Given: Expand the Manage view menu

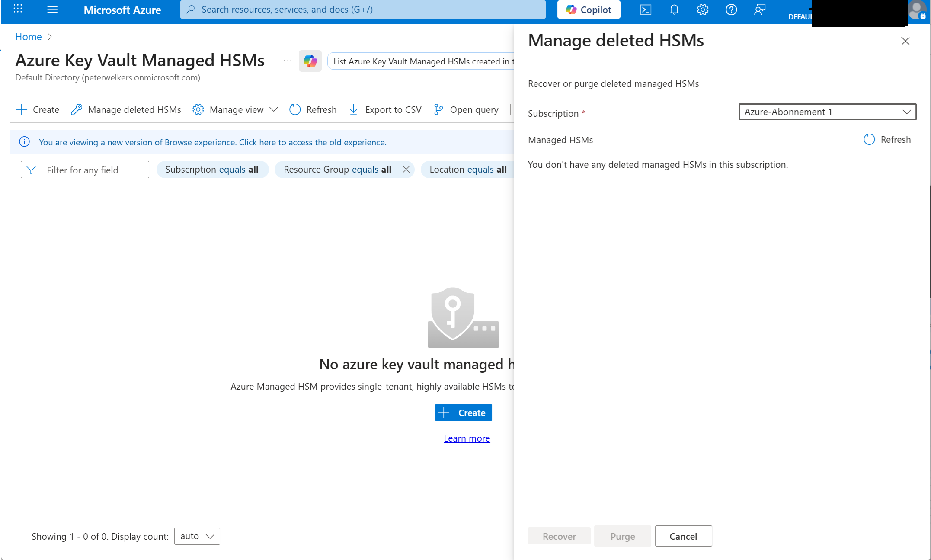Looking at the screenshot, I should click(235, 110).
